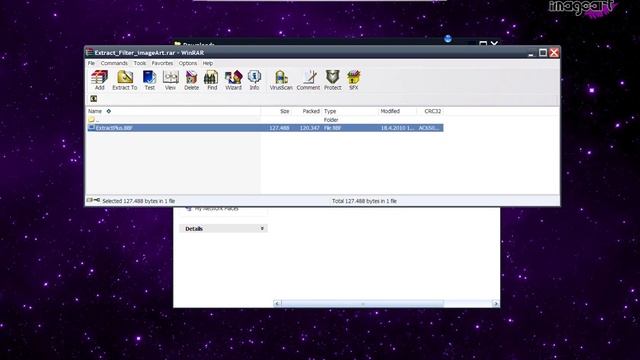
Task: Convert archive to SFX
Action: coord(353,80)
